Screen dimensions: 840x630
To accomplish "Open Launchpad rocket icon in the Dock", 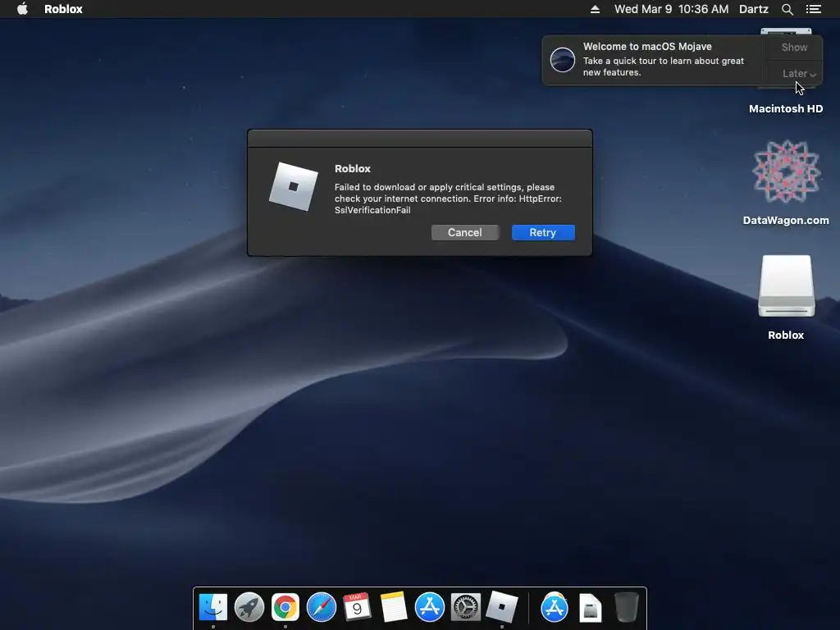I will coord(249,607).
